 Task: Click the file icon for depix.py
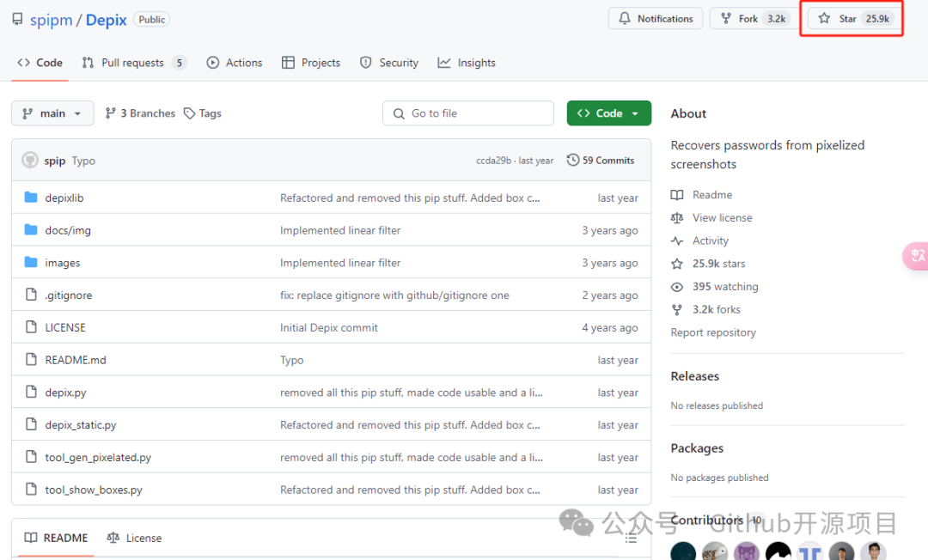coord(32,392)
